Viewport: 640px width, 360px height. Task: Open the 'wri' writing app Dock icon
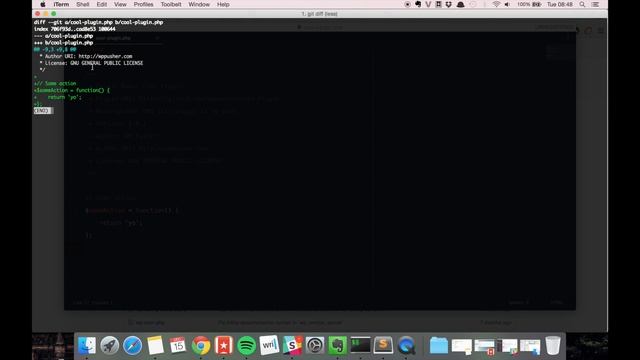pos(269,345)
